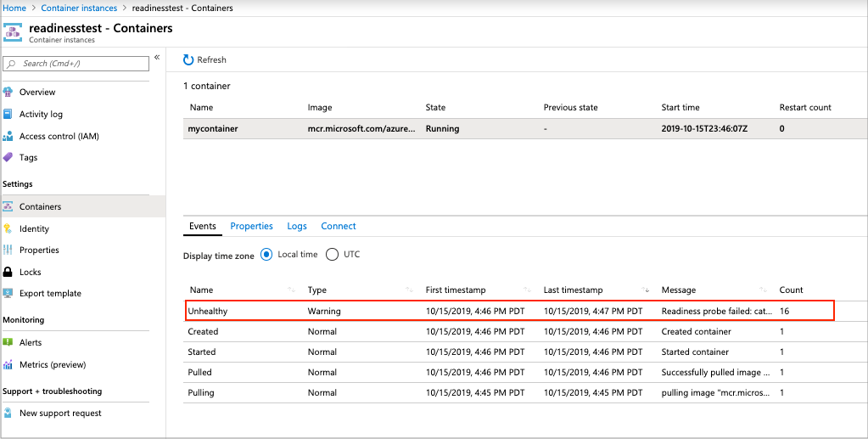The height and width of the screenshot is (439, 868).
Task: Open Activity log from sidebar icon
Action: tap(8, 114)
